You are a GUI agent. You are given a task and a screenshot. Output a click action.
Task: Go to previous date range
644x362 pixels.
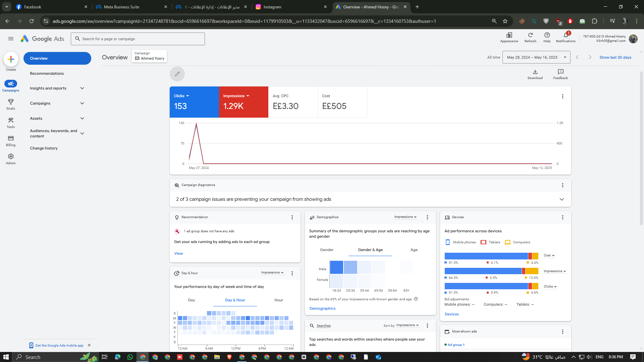pyautogui.click(x=577, y=57)
